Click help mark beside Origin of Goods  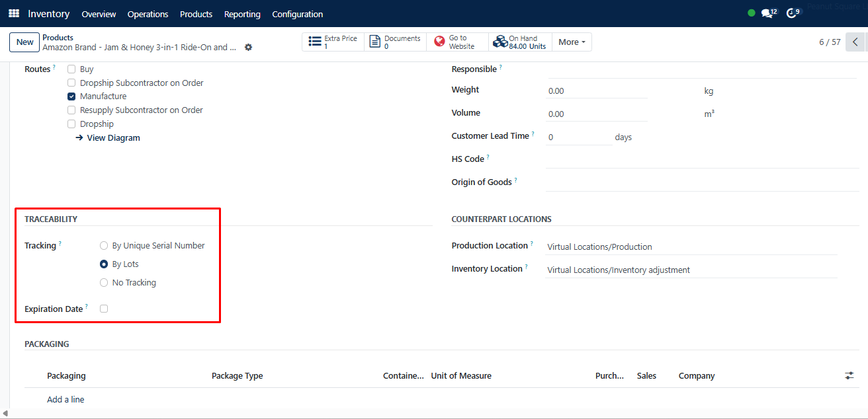[x=515, y=180]
